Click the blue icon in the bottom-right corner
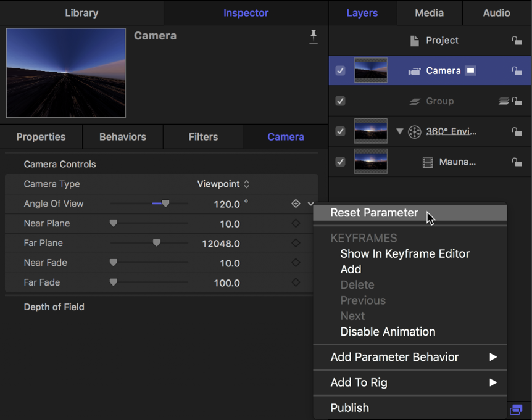The image size is (532, 420). [517, 410]
